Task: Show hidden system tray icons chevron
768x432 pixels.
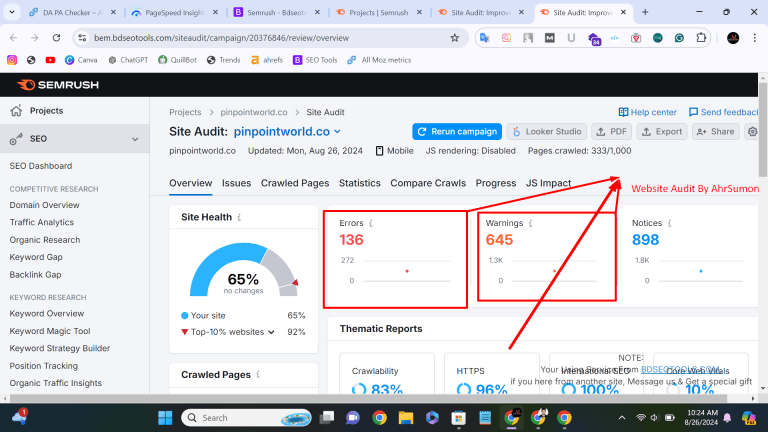Action: pos(622,418)
